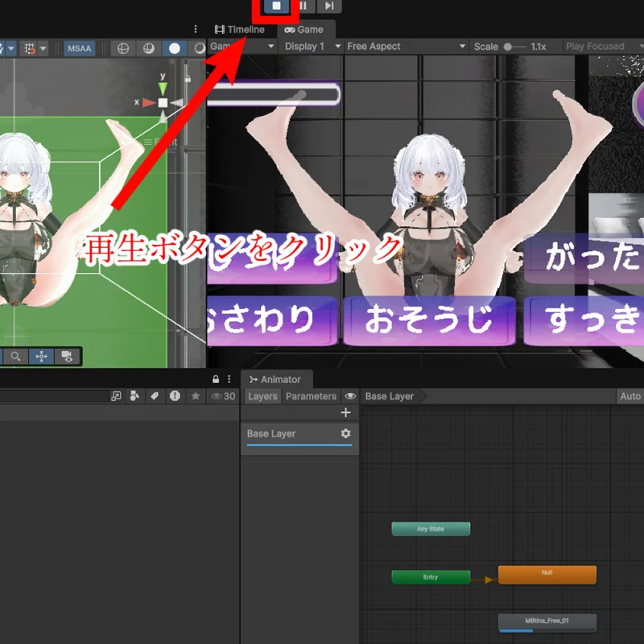Select the orange Null state node
The image size is (644, 644).
547,575
